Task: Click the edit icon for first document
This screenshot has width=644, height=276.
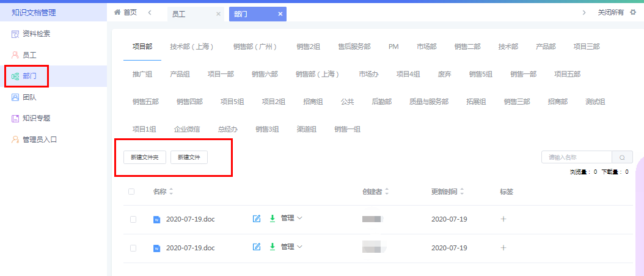Action: [x=257, y=218]
